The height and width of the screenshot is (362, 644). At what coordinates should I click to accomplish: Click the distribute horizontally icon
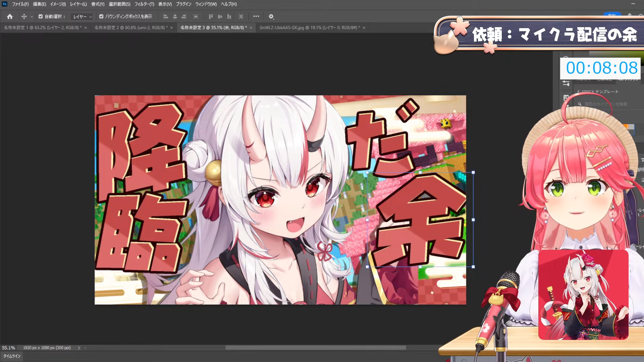click(x=241, y=16)
